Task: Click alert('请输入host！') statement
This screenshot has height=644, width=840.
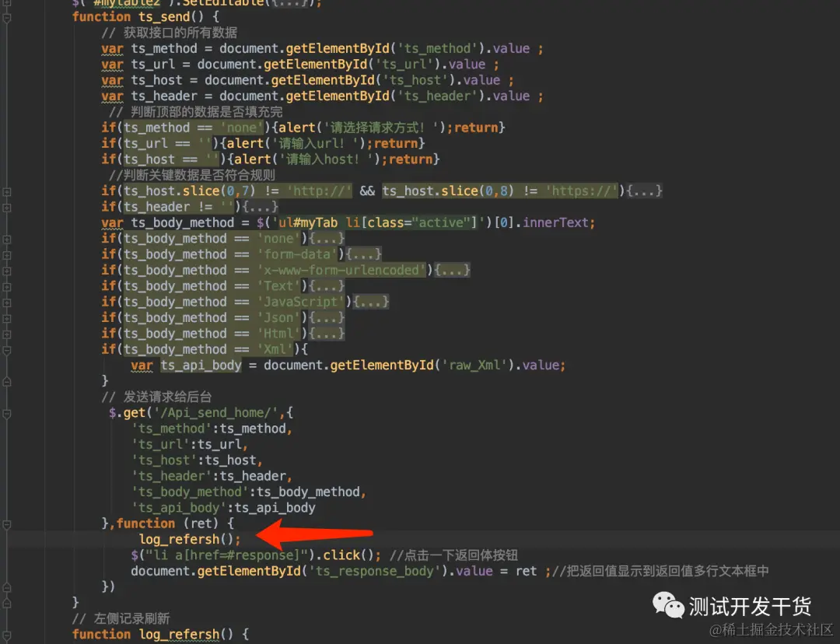Action: click(307, 159)
